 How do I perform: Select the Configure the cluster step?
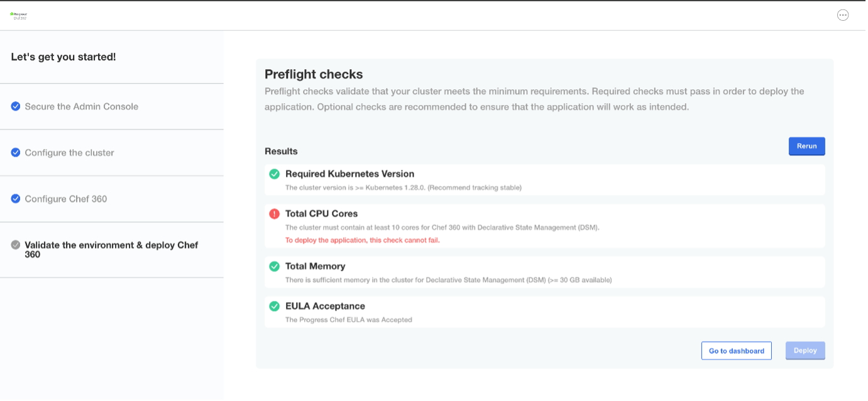69,153
